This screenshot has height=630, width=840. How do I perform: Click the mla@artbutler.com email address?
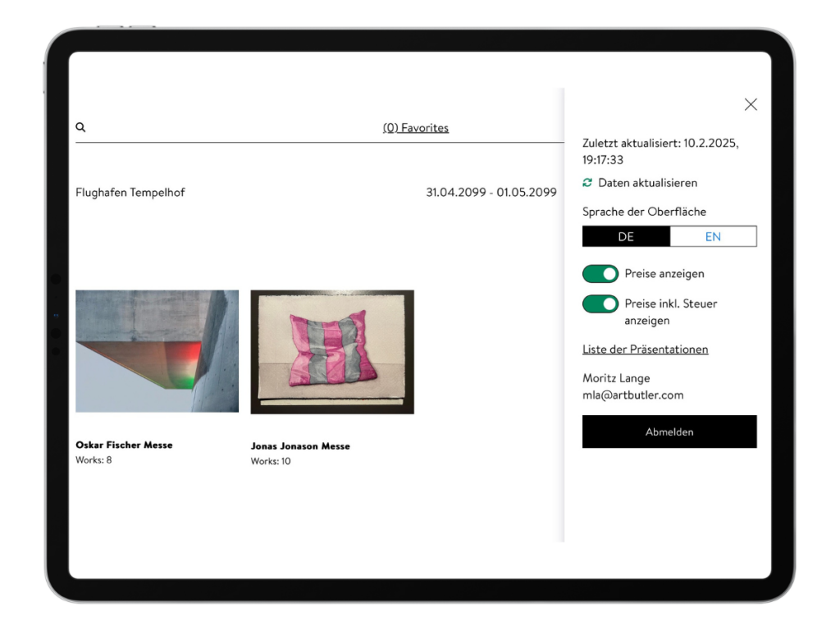[632, 395]
